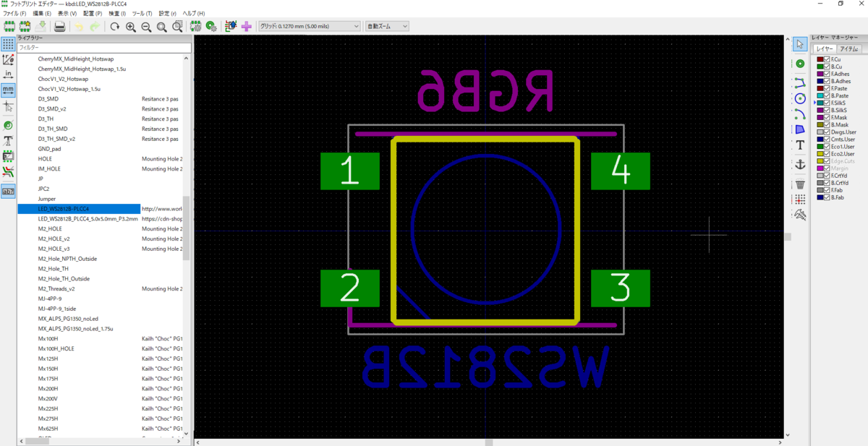Open the grid size dropdown

309,26
